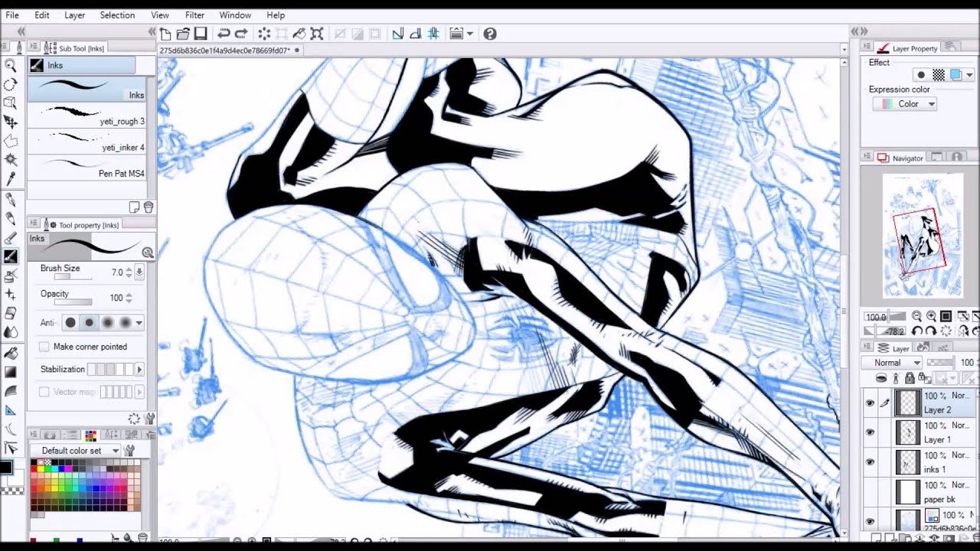Click the Inks group tab in Sub Tool
980x551 pixels.
(x=82, y=65)
